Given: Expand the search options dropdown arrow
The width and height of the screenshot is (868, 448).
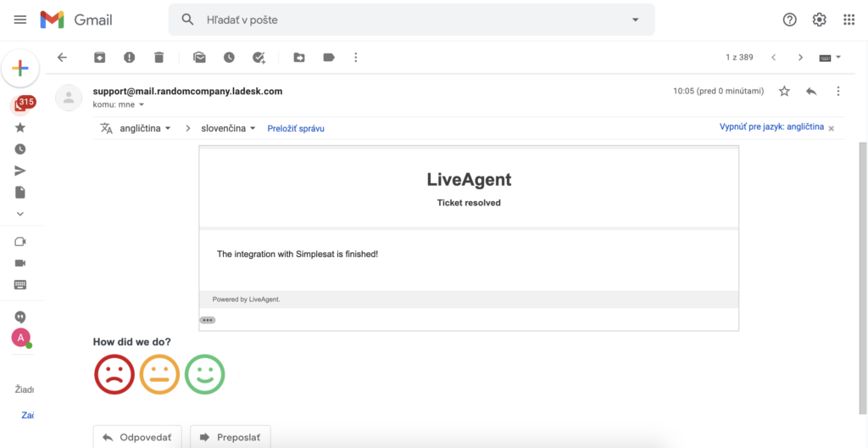Looking at the screenshot, I should 635,20.
